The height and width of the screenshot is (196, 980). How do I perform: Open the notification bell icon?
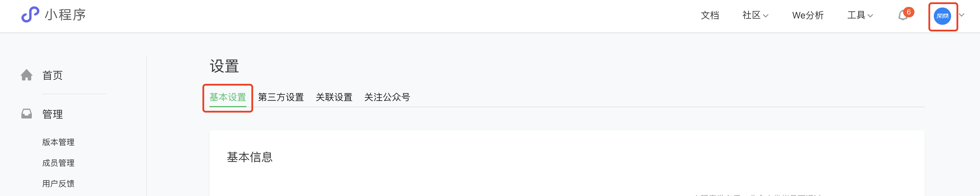tap(903, 16)
